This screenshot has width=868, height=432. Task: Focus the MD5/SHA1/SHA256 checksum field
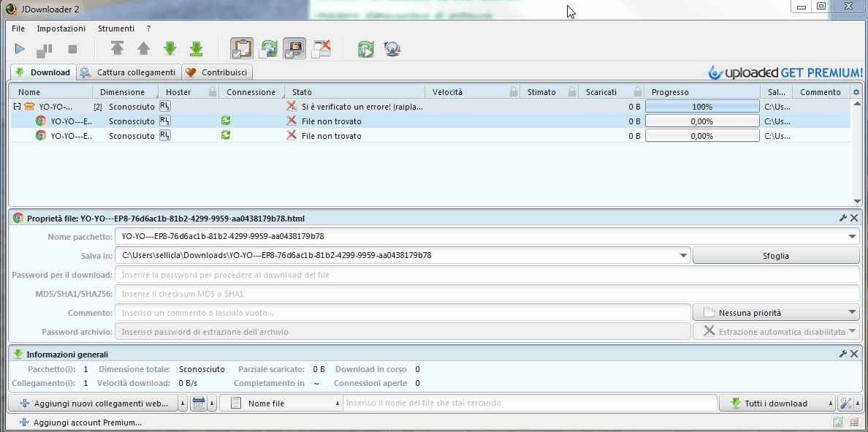(487, 294)
